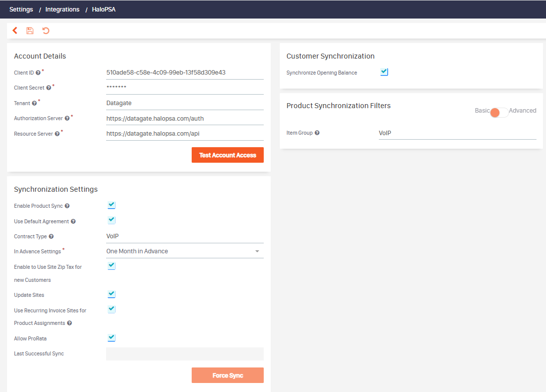Screen dimensions: 546x392
Task: Edit the Resource Server URL field
Action: 185,134
